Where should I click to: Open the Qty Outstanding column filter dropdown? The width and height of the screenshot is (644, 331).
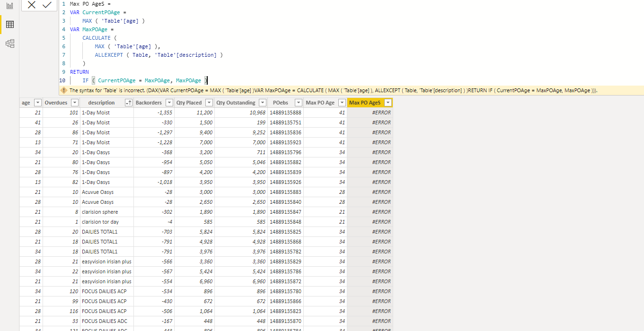click(x=263, y=103)
